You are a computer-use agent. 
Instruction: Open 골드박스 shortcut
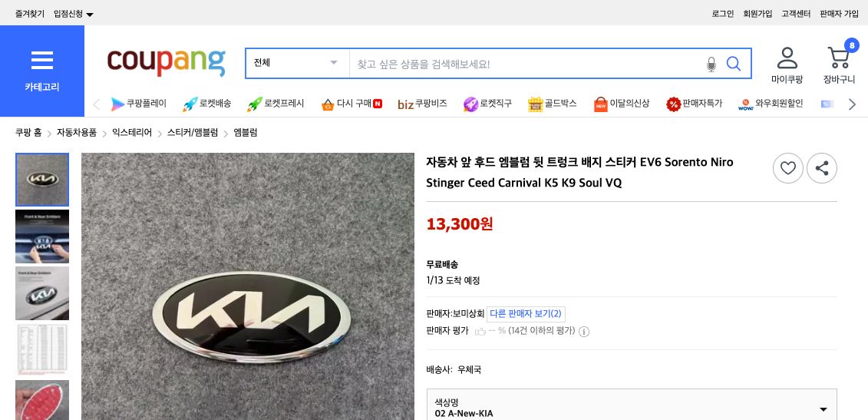pos(553,104)
